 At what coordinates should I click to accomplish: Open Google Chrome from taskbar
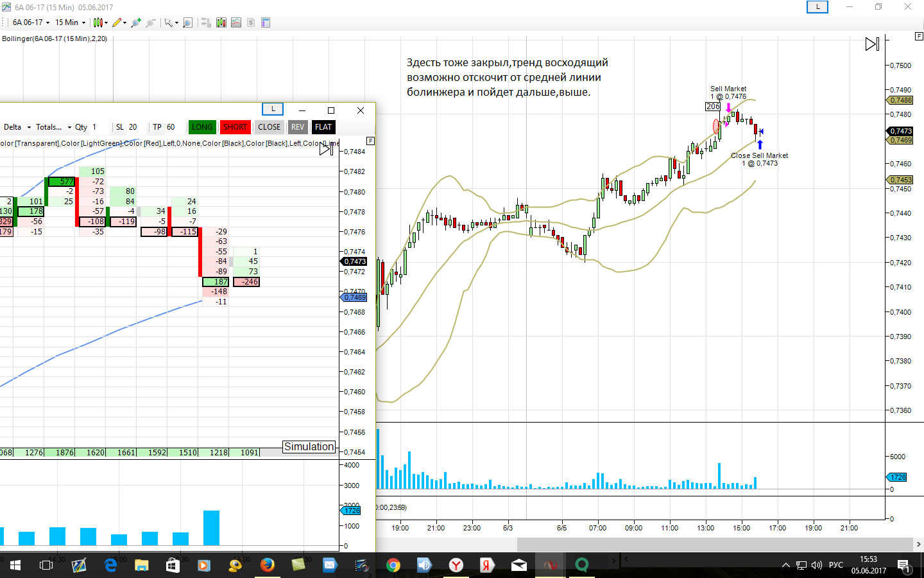click(x=393, y=565)
